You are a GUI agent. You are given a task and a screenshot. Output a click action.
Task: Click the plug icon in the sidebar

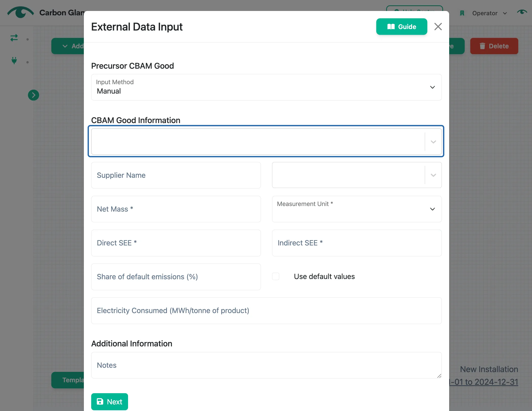pos(14,61)
